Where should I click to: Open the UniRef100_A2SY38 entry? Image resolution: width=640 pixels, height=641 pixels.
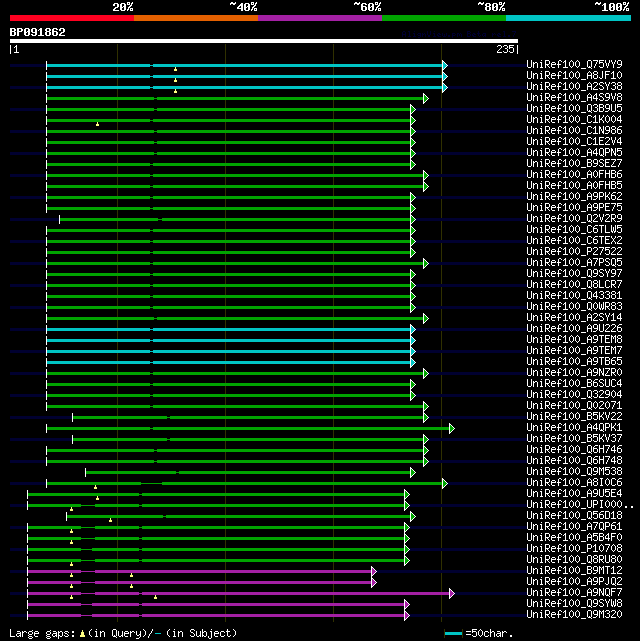click(574, 87)
